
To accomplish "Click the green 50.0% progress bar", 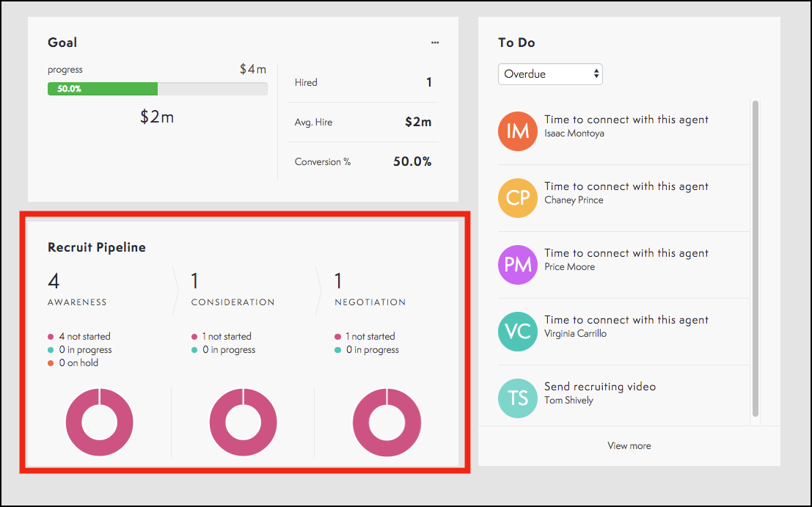I will [x=102, y=89].
